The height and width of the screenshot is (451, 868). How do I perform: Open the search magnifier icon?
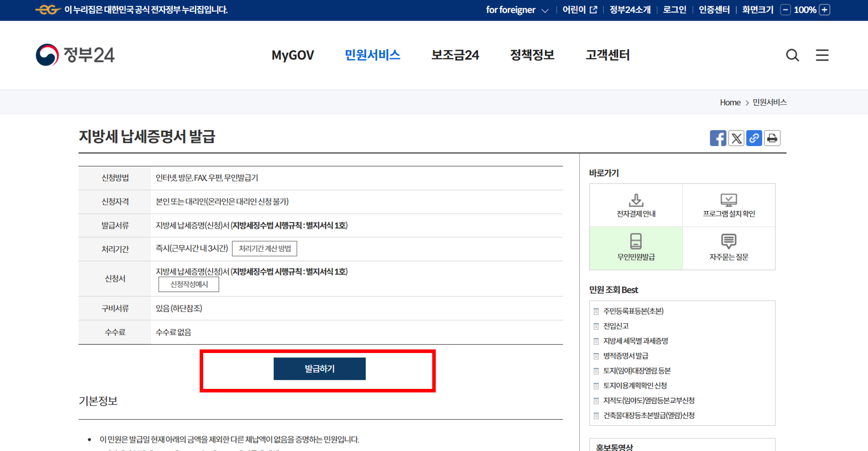coord(792,55)
